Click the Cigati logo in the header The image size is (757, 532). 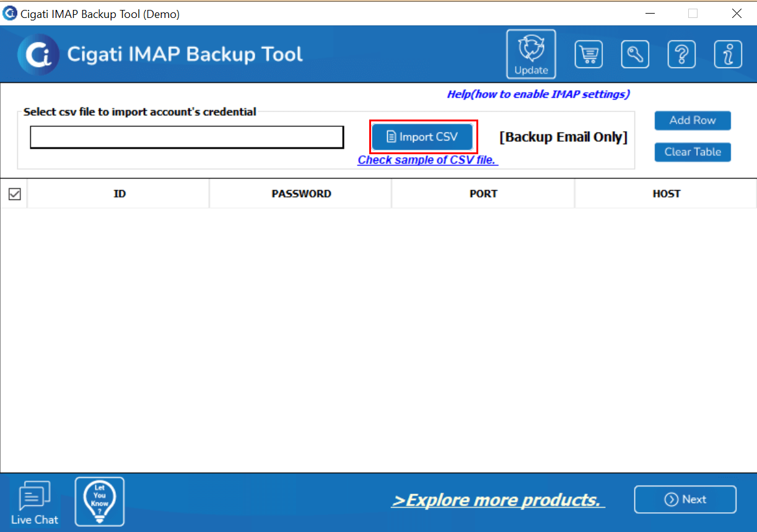38,55
